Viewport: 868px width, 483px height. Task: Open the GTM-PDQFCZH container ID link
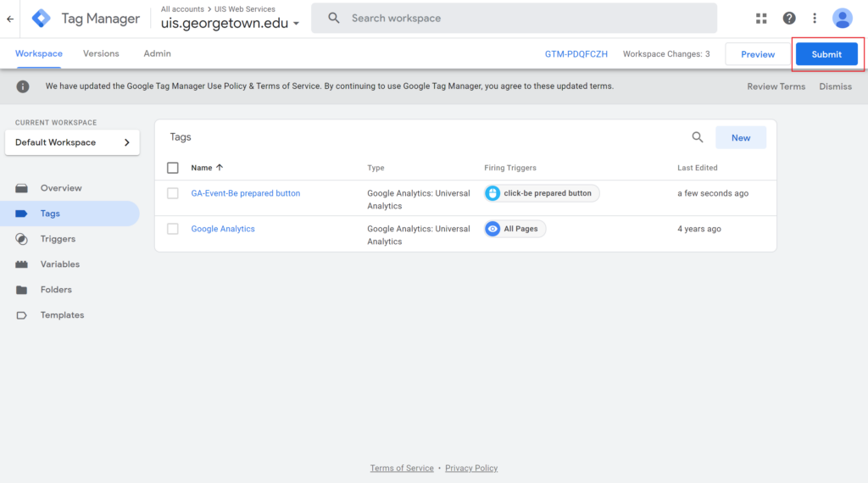(x=576, y=54)
